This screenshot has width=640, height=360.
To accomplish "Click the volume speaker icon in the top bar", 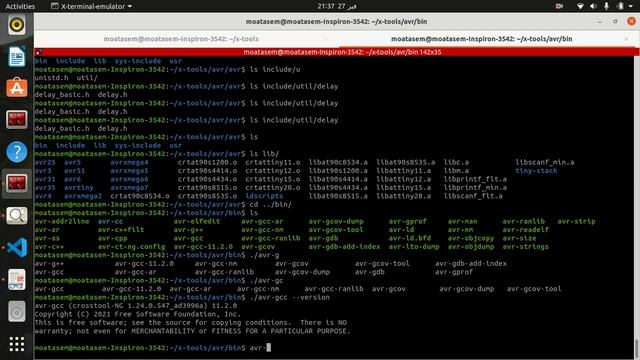I will pyautogui.click(x=593, y=6).
